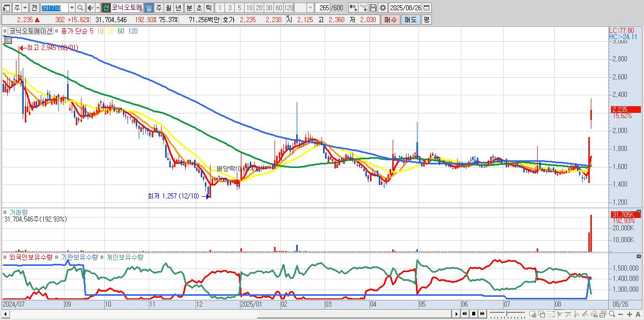Screen dimensions: 644x320
Task: Save the chart with the floppy disk icon
Action: click(x=373, y=8)
